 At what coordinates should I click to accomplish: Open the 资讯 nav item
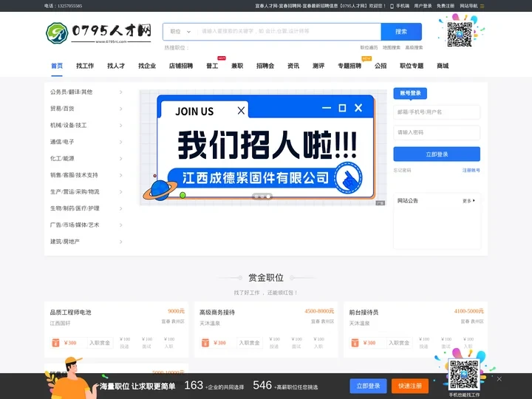[x=293, y=66]
